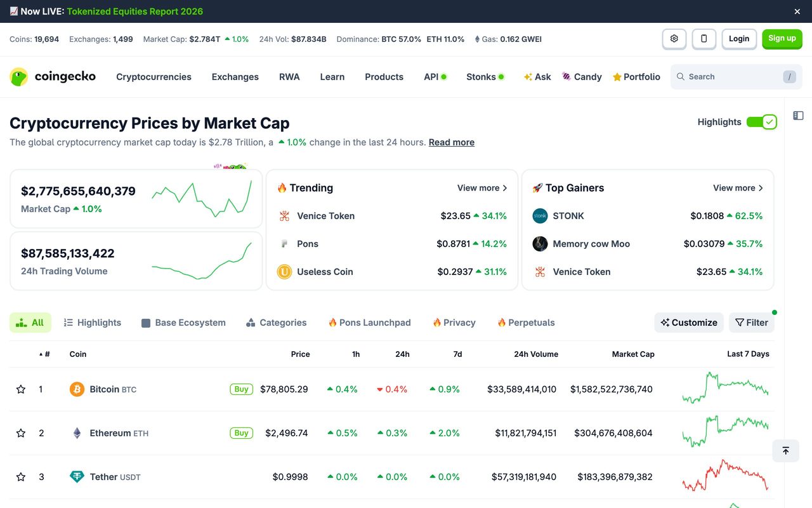This screenshot has height=508, width=812.
Task: Select the Perpetuals tab
Action: [x=526, y=323]
